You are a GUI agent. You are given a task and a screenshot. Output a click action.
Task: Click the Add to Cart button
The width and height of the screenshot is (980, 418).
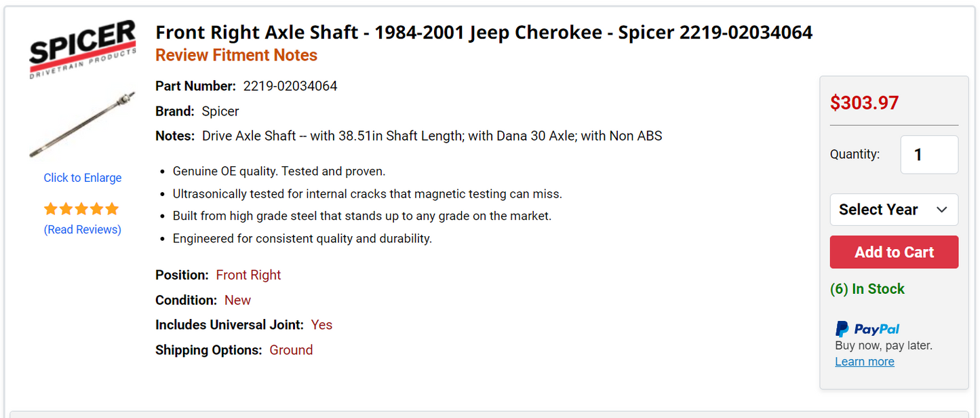click(x=894, y=252)
